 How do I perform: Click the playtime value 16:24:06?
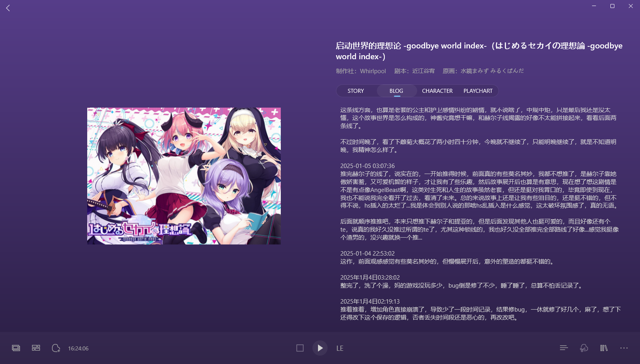(x=78, y=348)
